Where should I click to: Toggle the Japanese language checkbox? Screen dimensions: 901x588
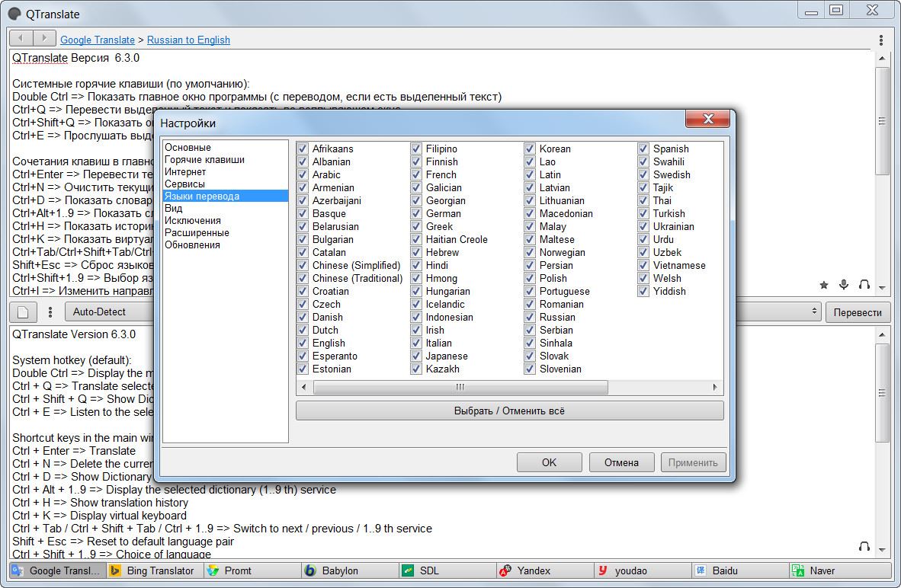point(416,356)
